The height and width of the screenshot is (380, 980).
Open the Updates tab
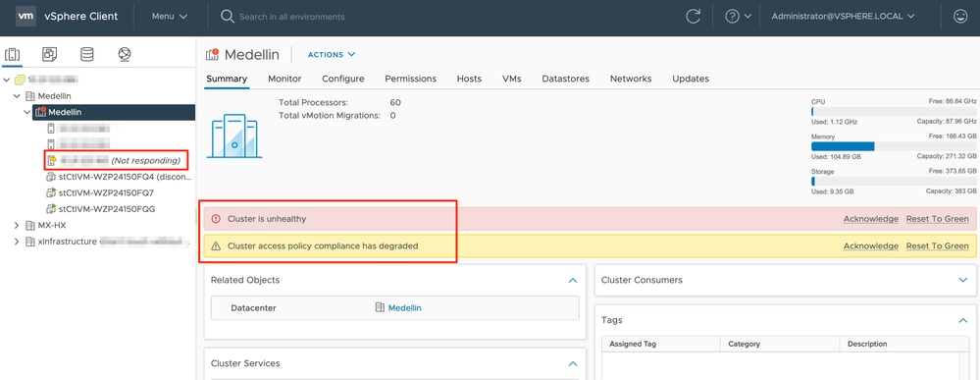pyautogui.click(x=691, y=79)
